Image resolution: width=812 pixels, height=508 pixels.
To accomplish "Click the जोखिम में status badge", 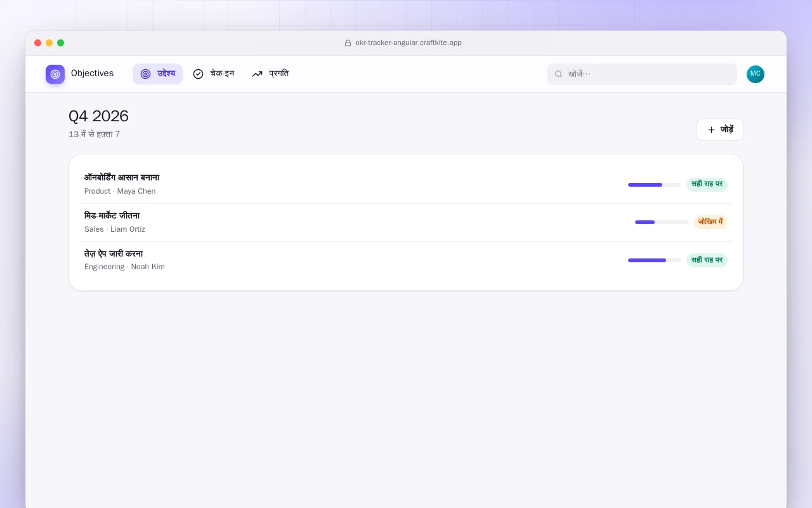I will pos(710,222).
